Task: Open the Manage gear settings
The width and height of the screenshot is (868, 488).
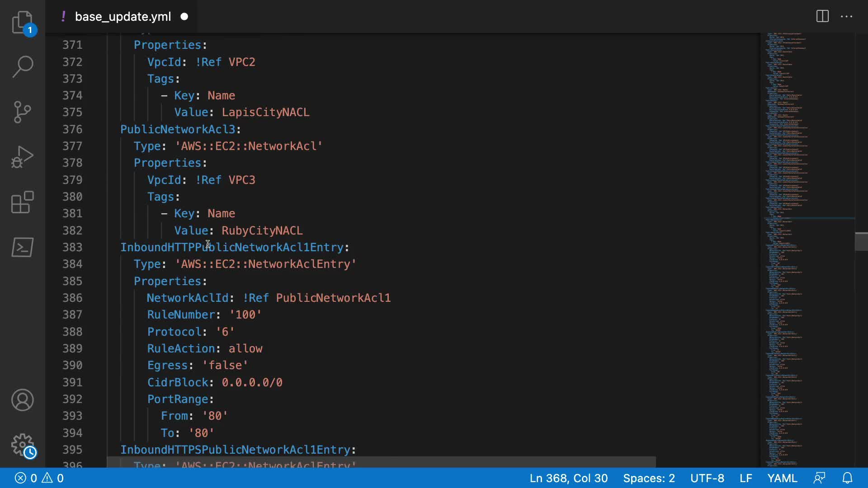Action: click(22, 445)
